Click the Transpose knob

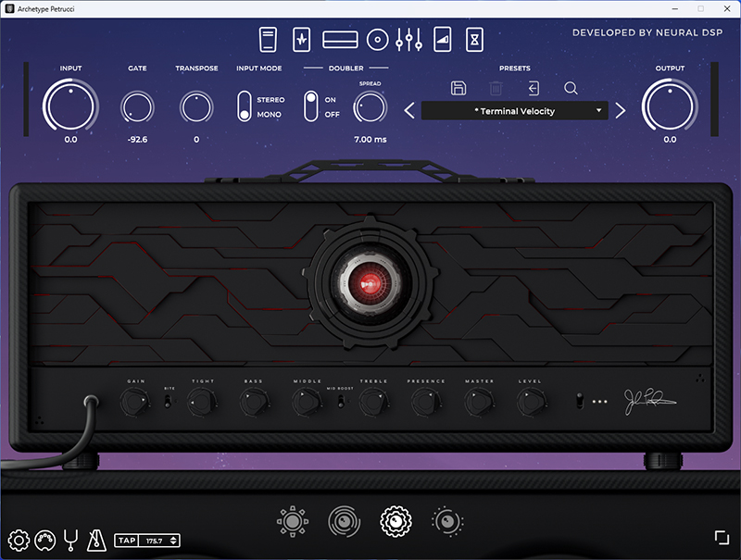(x=196, y=107)
